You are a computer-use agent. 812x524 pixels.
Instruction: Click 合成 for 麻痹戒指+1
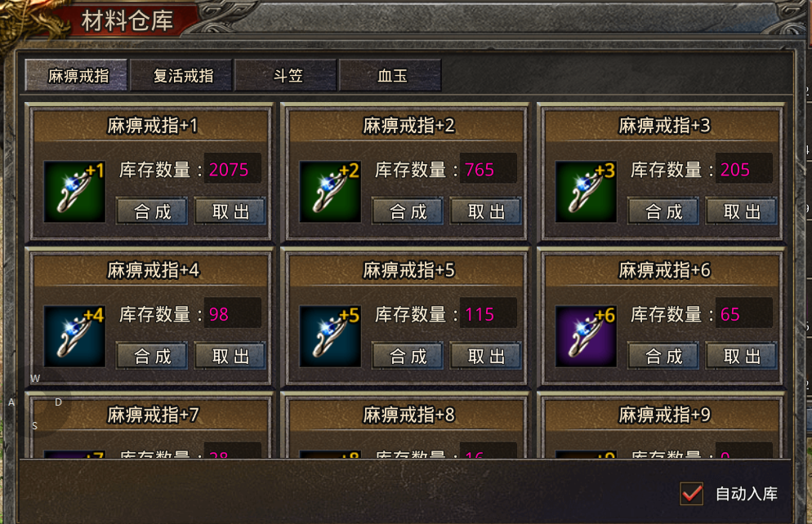pyautogui.click(x=152, y=211)
